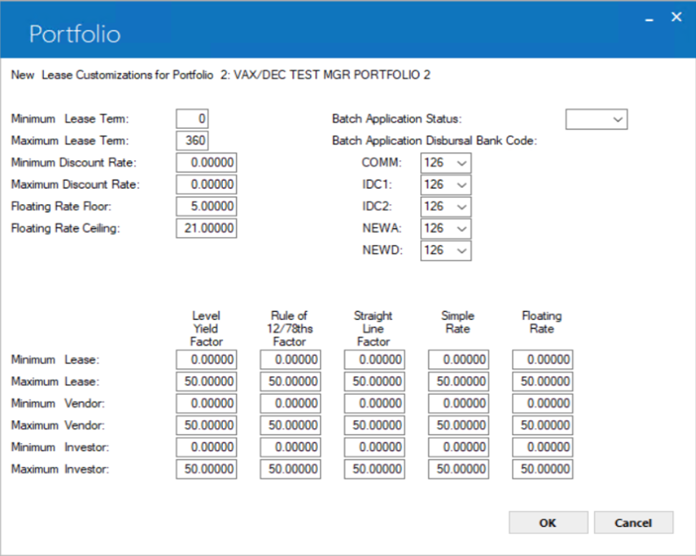Image resolution: width=696 pixels, height=556 pixels.
Task: Click the New Lease Customizations heading text
Action: coord(221,75)
